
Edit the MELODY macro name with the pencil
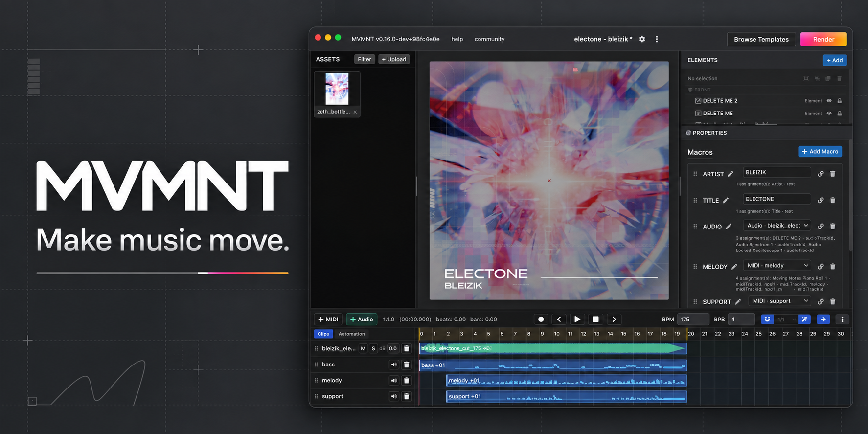[734, 267]
